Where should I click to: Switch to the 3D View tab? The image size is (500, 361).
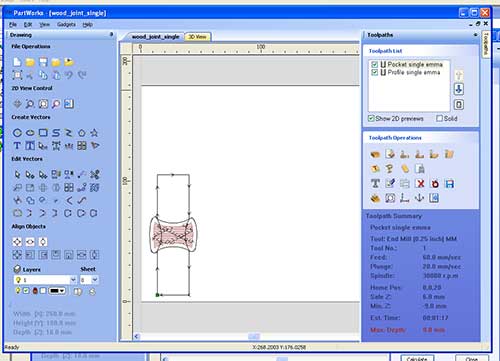(x=198, y=37)
